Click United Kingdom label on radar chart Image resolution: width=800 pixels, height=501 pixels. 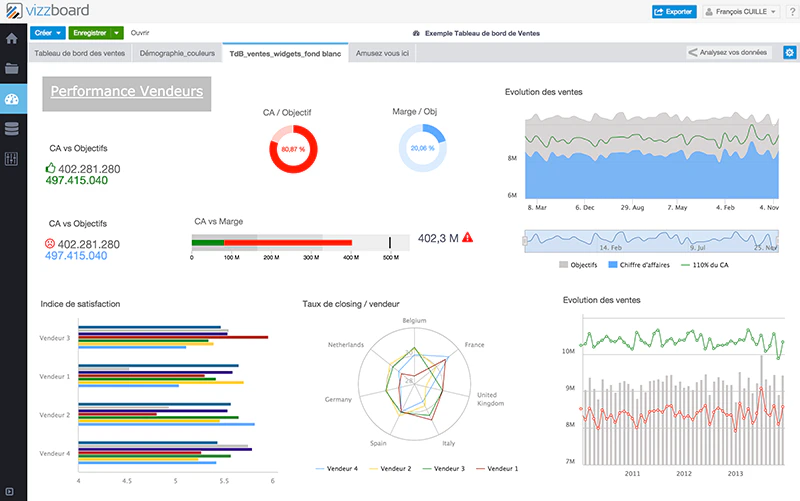[490, 399]
